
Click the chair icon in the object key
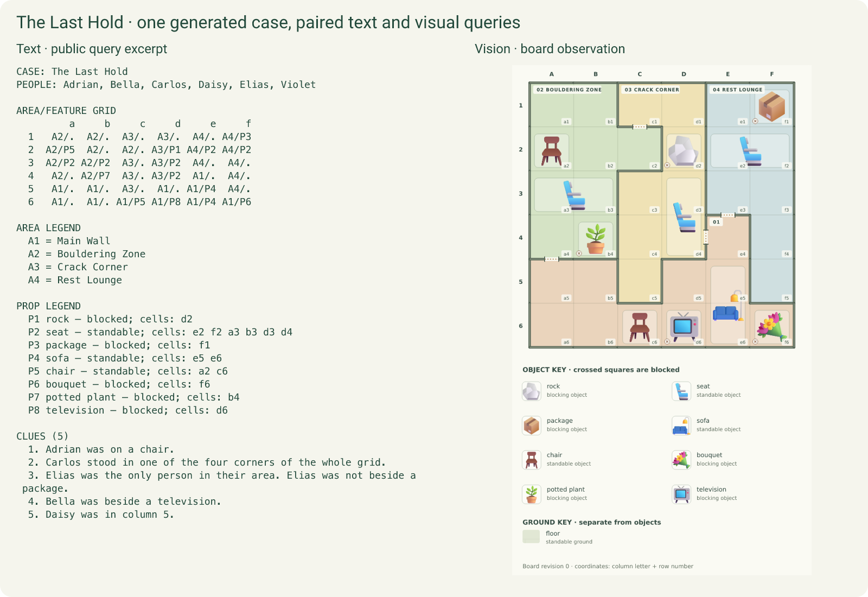pyautogui.click(x=532, y=460)
